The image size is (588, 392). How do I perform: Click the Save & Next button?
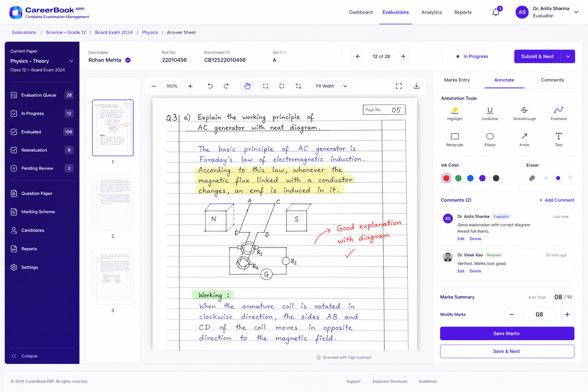507,351
